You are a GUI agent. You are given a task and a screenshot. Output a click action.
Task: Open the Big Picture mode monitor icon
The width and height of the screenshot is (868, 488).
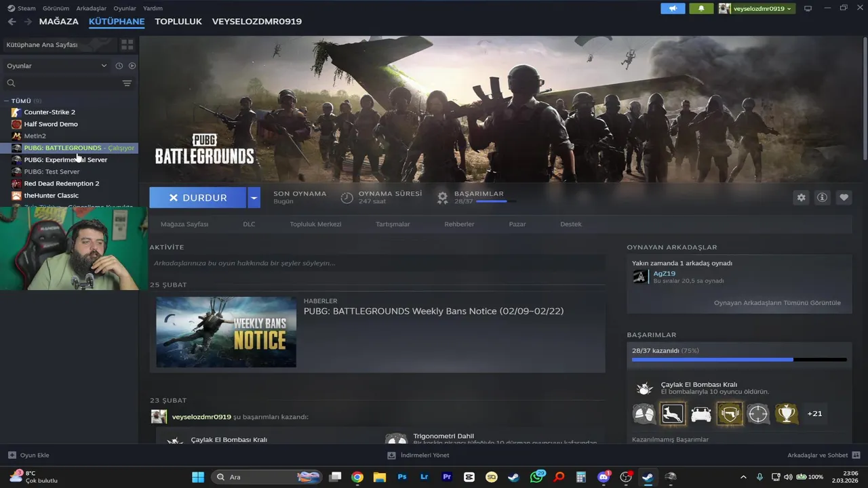(808, 9)
